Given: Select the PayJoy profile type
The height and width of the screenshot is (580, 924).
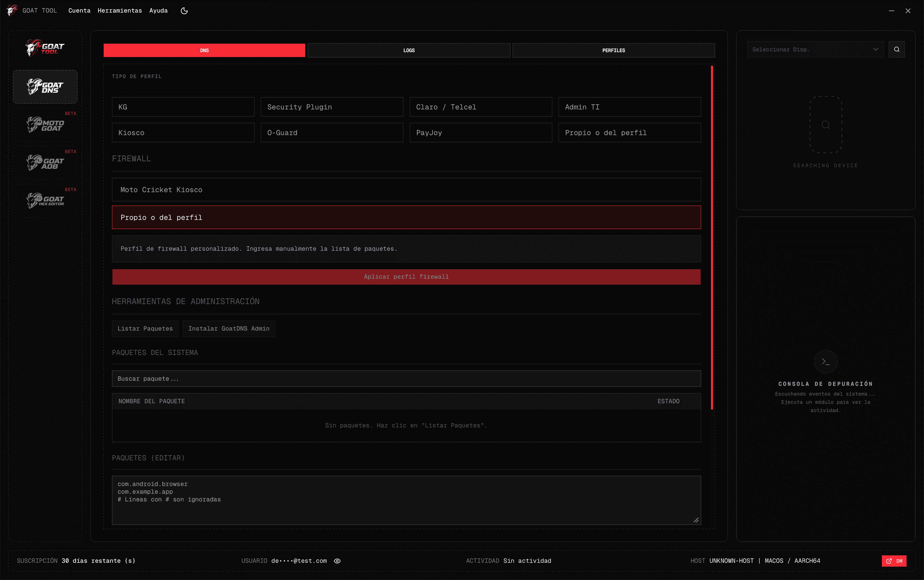Looking at the screenshot, I should tap(480, 133).
